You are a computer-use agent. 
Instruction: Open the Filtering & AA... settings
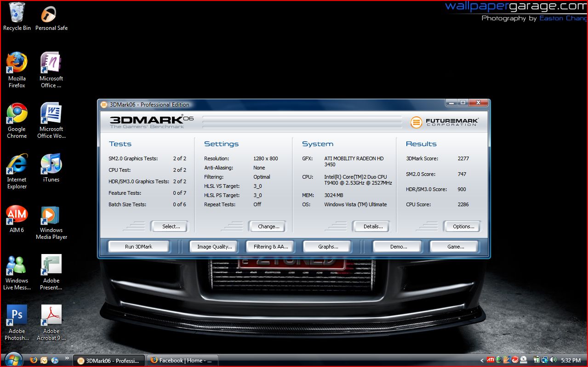coord(271,247)
